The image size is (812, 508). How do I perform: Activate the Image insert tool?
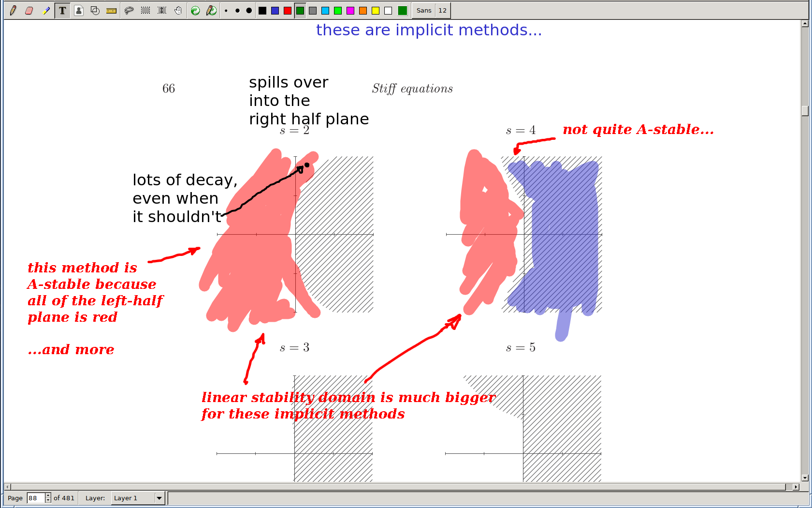[x=79, y=10]
